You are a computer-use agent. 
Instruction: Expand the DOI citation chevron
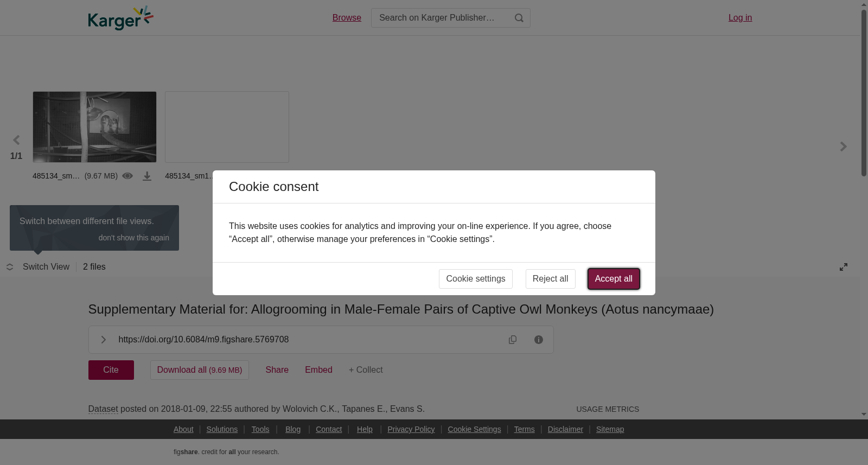coord(104,340)
